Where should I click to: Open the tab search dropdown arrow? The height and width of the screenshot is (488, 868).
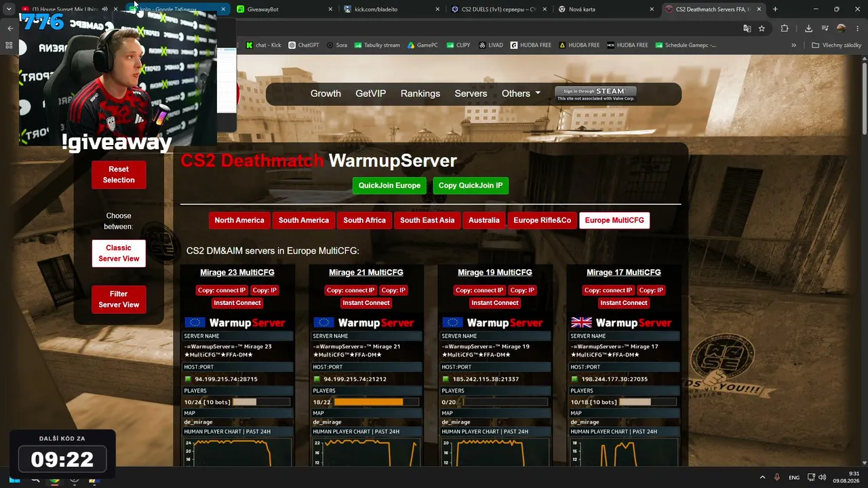[9, 9]
